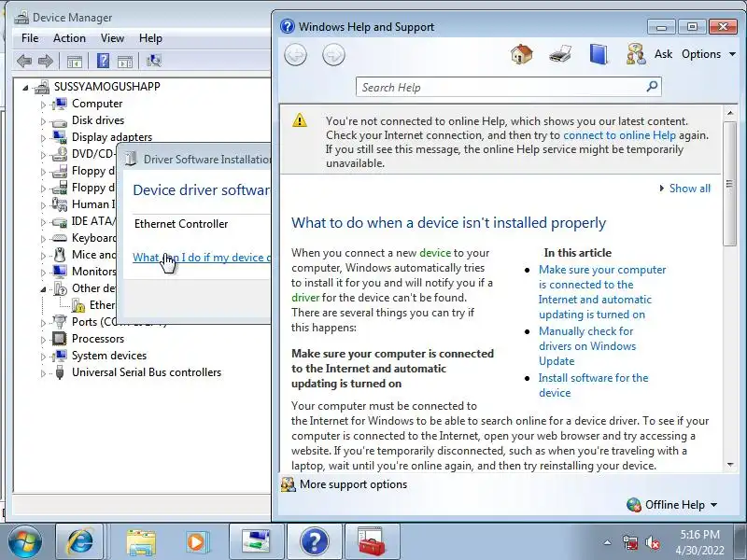This screenshot has height=560, width=747.
Task: Click the Ask people icon in Help window
Action: point(636,54)
